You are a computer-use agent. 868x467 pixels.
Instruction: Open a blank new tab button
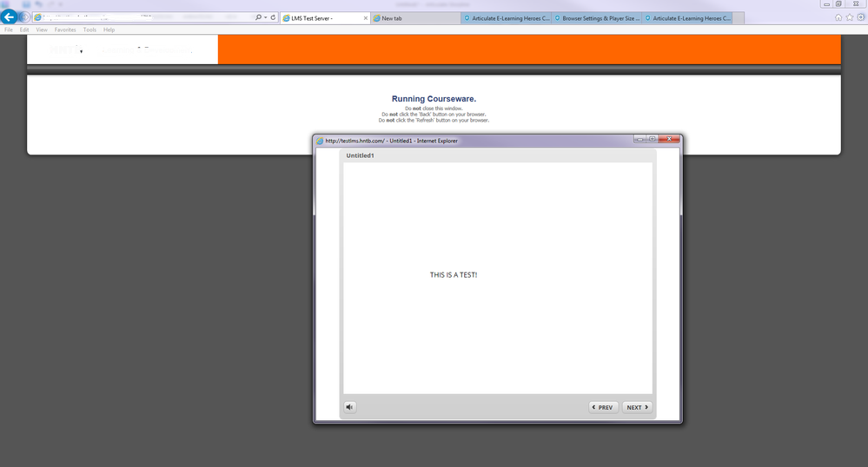(739, 18)
